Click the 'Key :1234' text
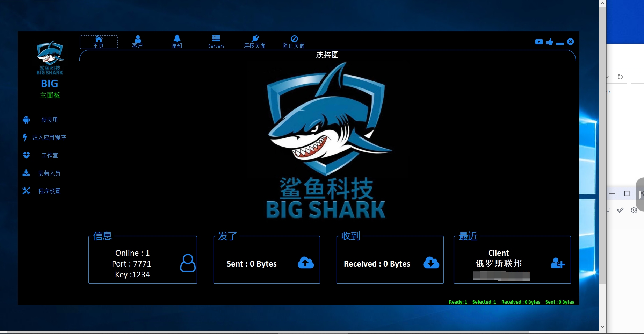644x334 pixels. click(132, 275)
